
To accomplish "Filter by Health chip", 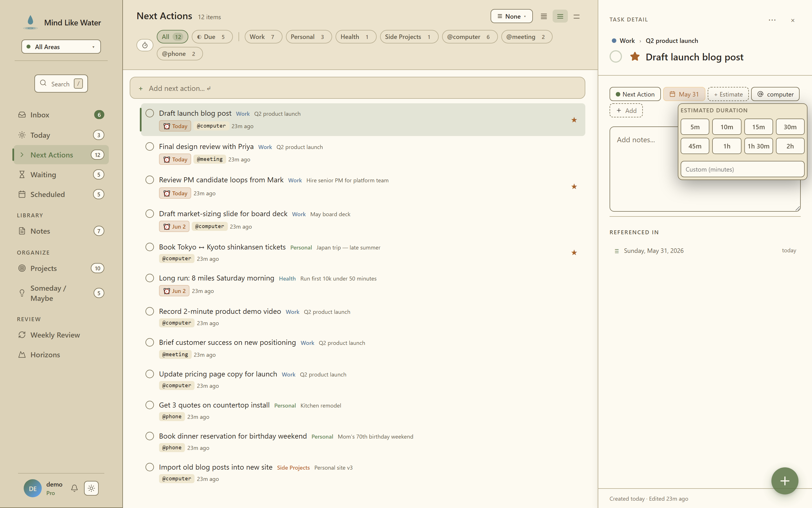I will point(356,37).
